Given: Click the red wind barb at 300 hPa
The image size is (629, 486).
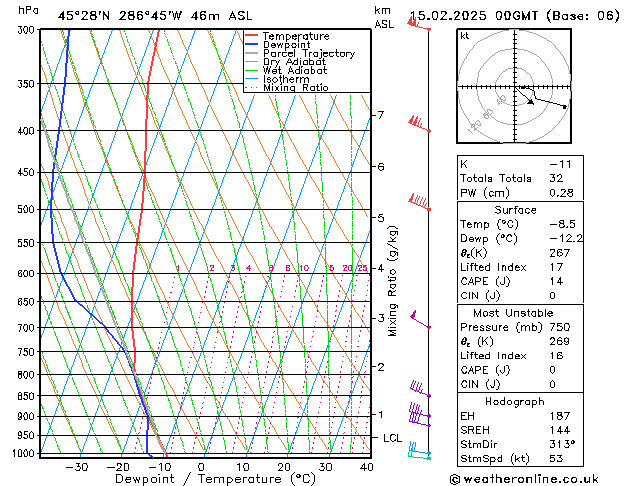Looking at the screenshot, I should pos(419,23).
